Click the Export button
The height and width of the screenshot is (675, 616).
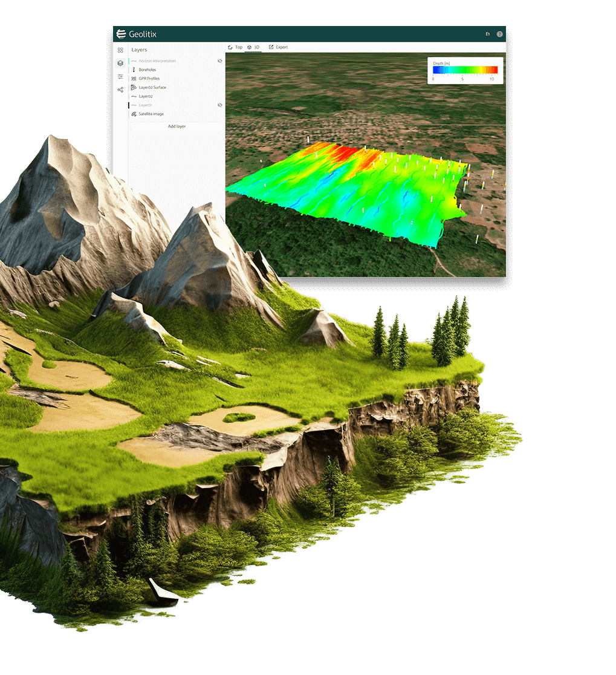point(279,47)
